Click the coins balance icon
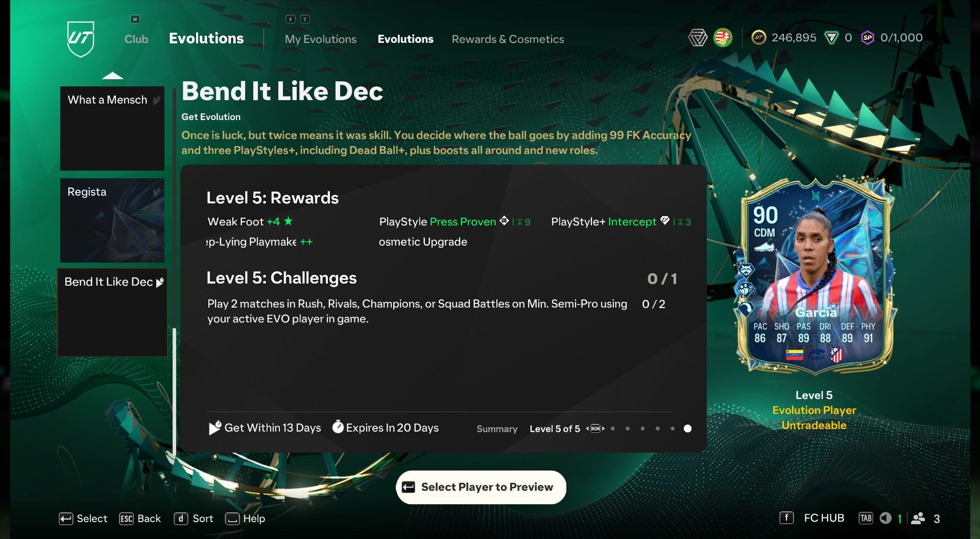The height and width of the screenshot is (539, 980). [759, 37]
